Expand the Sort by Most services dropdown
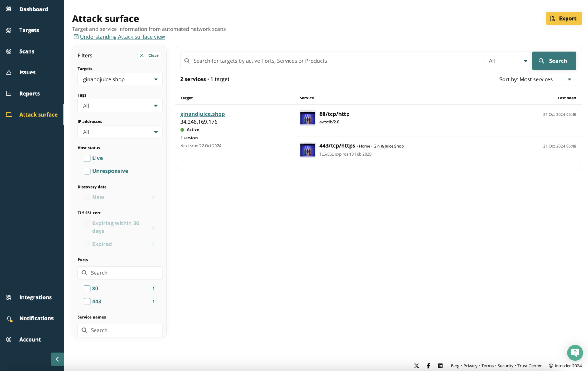Image resolution: width=588 pixels, height=371 pixels. [x=534, y=79]
